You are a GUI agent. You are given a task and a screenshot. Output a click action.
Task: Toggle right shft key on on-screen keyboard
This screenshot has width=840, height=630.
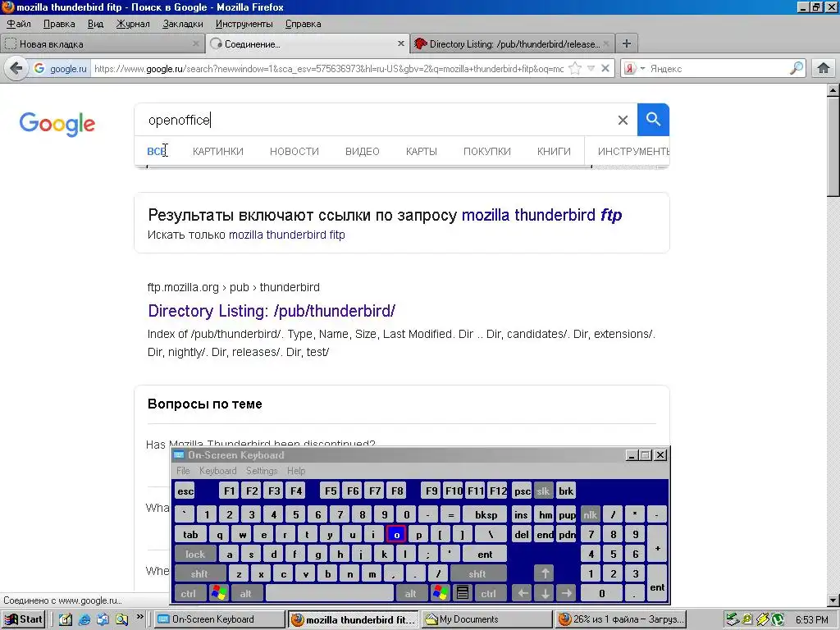477,573
